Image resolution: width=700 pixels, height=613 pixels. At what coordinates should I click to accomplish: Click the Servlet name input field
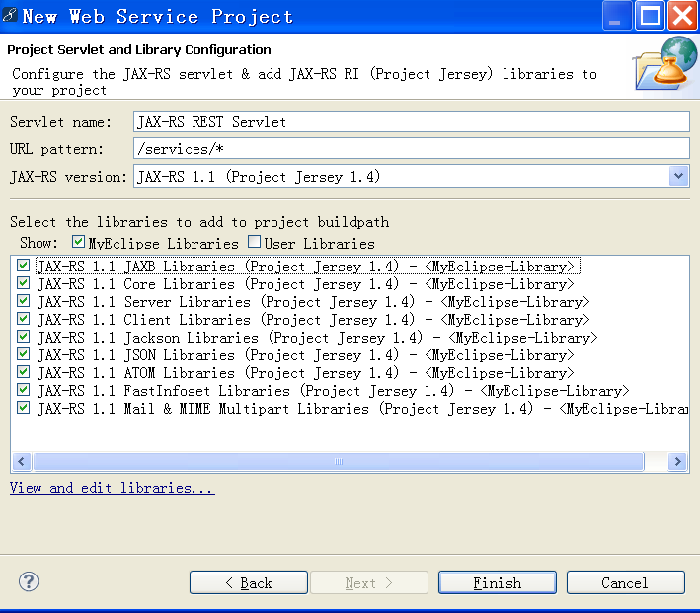coord(411,121)
